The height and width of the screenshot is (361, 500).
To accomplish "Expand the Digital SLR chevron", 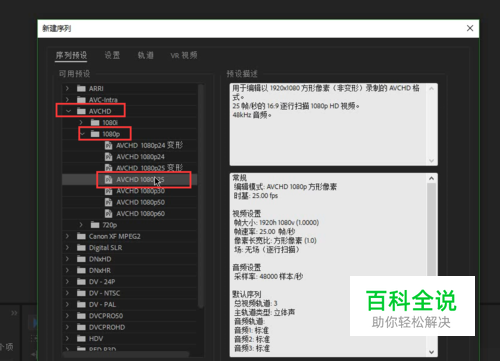I will tap(67, 247).
